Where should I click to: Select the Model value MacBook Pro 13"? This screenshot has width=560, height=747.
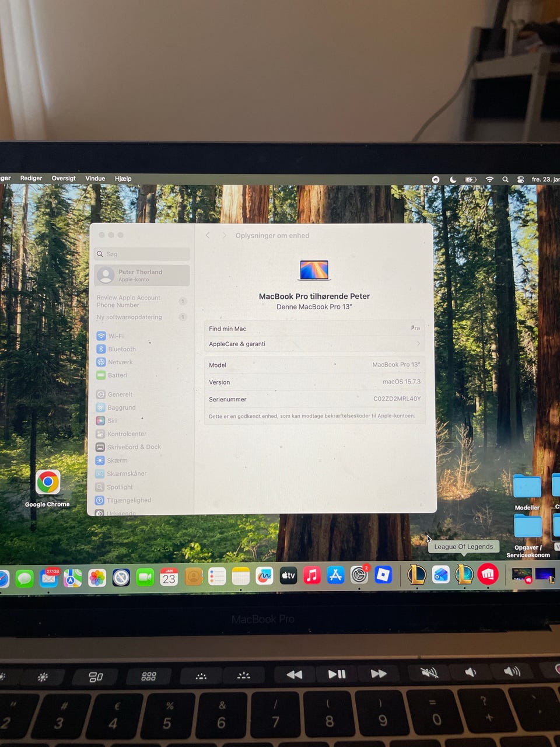(x=396, y=365)
